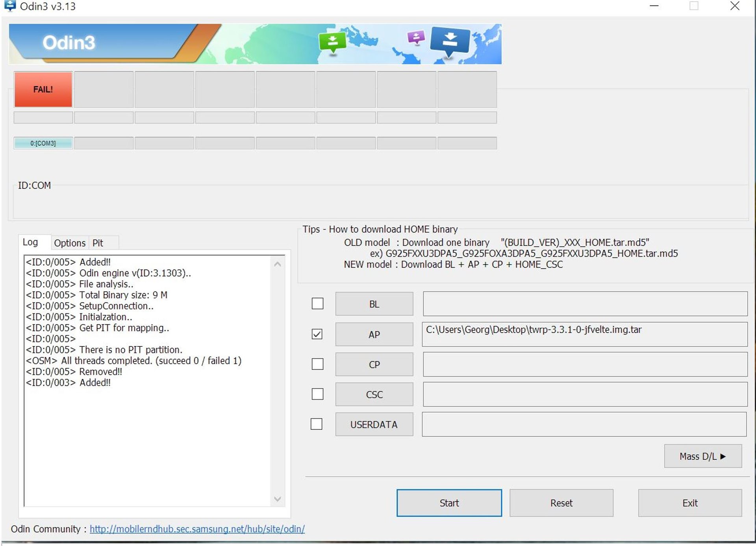Exit the Odin3 application
Image resolution: width=756 pixels, height=546 pixels.
[690, 503]
